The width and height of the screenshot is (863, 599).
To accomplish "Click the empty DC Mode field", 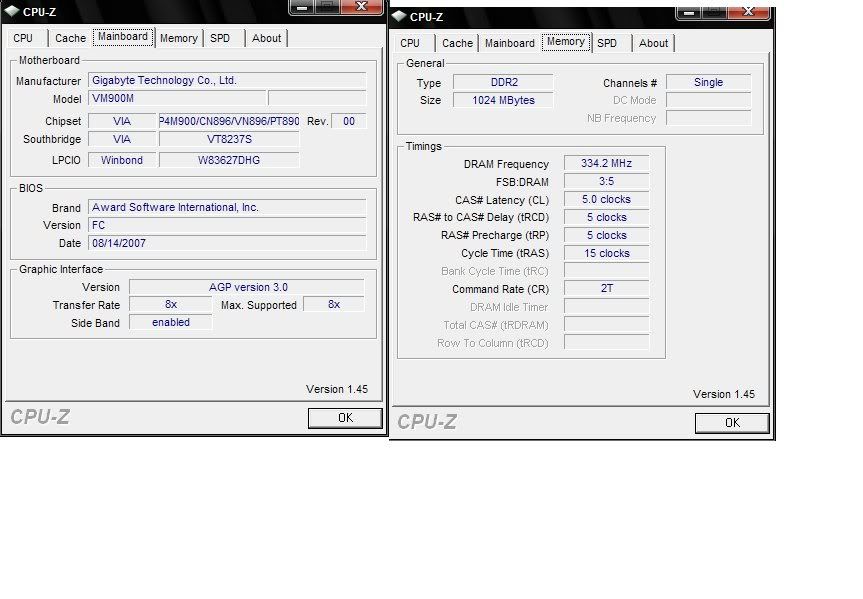I will 708,100.
